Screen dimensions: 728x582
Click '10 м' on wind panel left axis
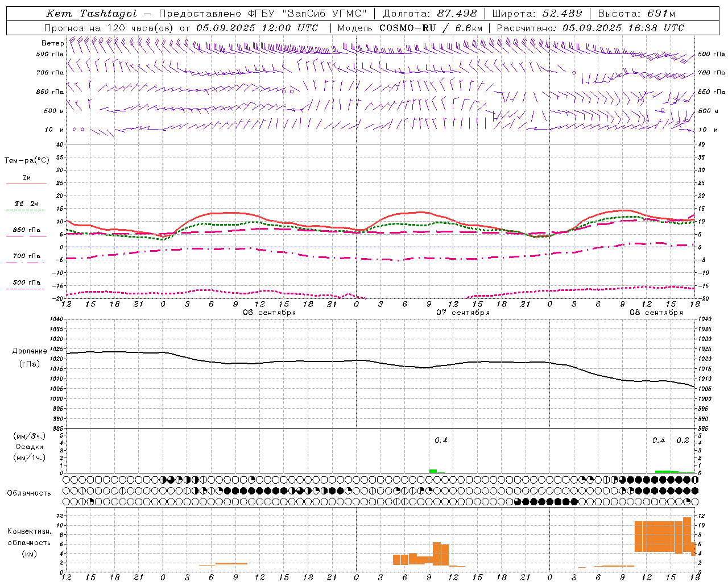point(55,130)
